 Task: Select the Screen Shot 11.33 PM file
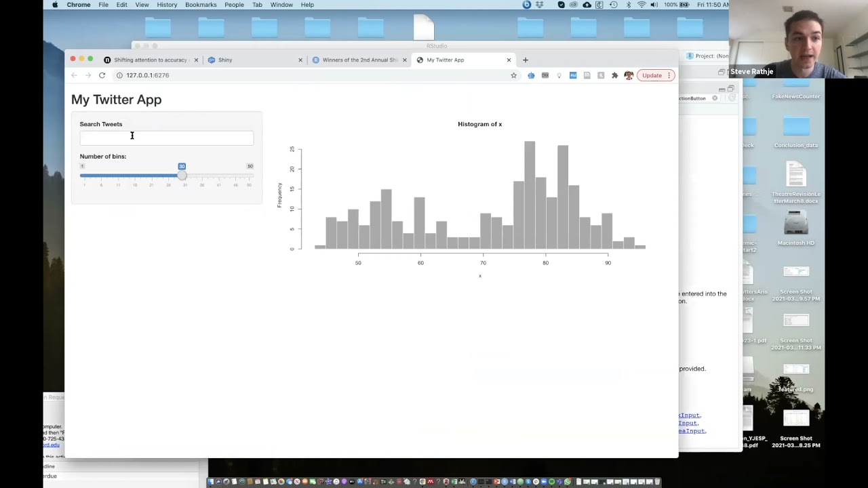(796, 332)
